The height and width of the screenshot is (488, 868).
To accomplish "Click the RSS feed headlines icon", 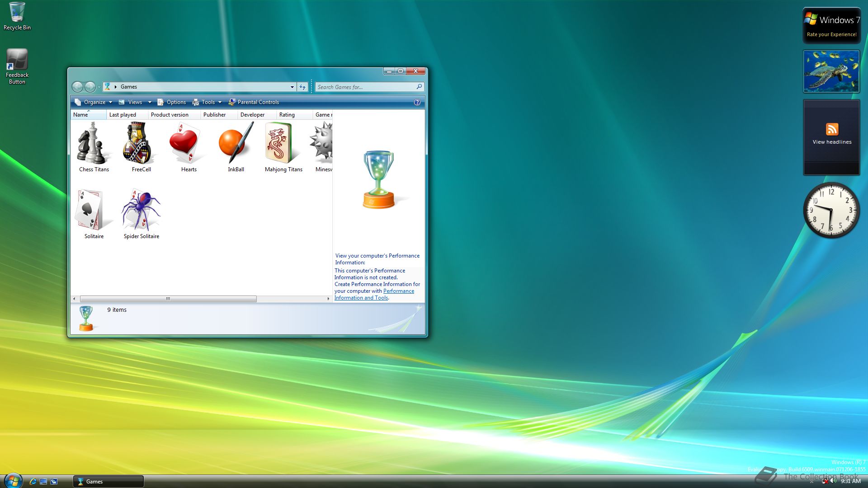I will click(832, 129).
